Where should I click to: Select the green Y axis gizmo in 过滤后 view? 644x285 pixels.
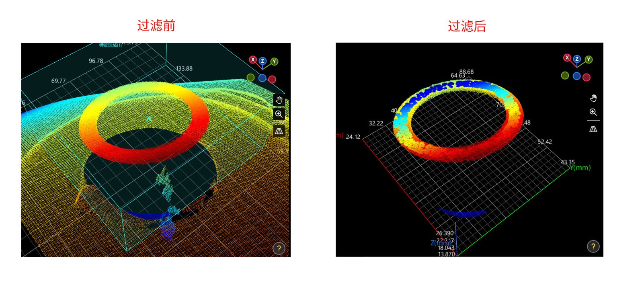[589, 59]
